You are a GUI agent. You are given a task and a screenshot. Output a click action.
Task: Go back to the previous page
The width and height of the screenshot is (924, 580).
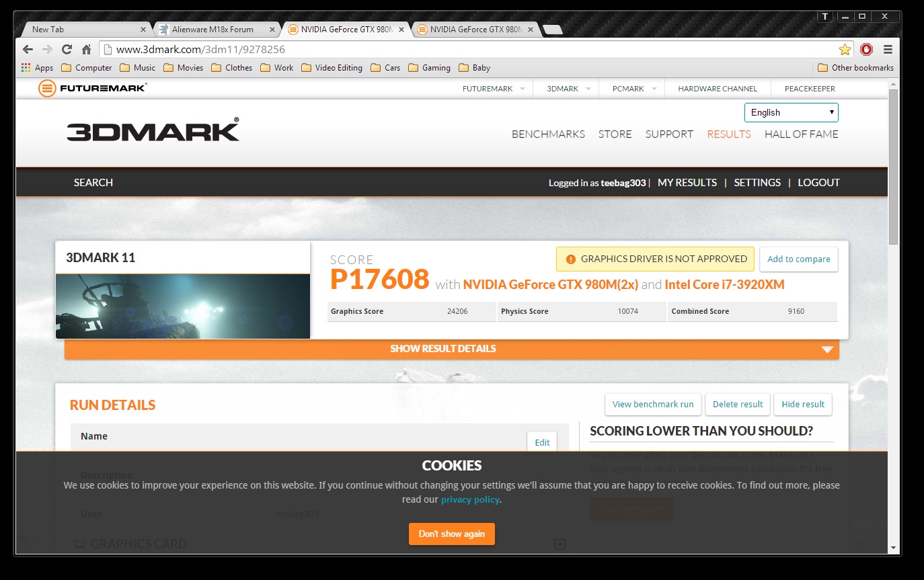tap(28, 49)
